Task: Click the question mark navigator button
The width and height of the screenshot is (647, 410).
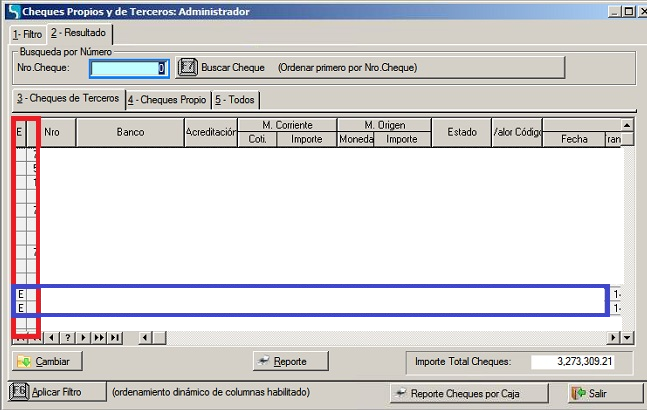Action: tap(69, 337)
